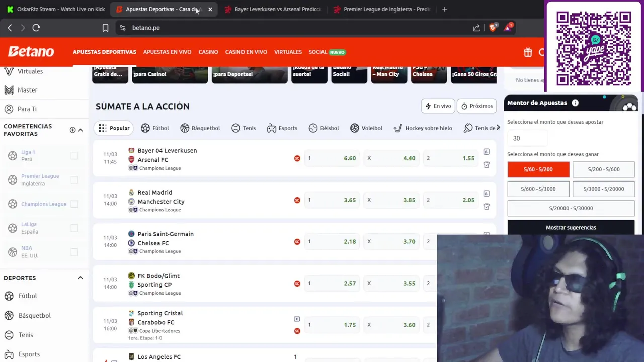Open Social Nuevo nav item

tap(327, 52)
